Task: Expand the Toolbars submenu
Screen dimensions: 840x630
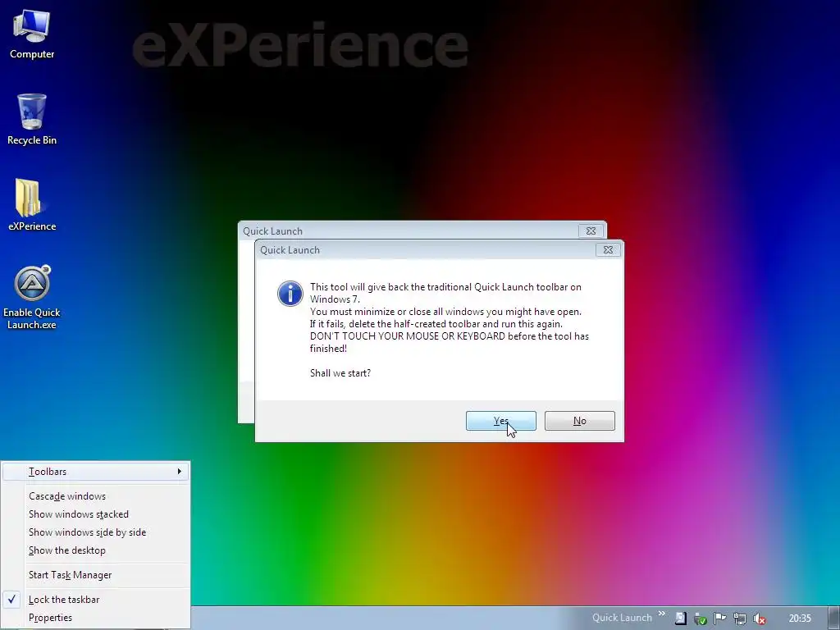Action: tap(96, 472)
